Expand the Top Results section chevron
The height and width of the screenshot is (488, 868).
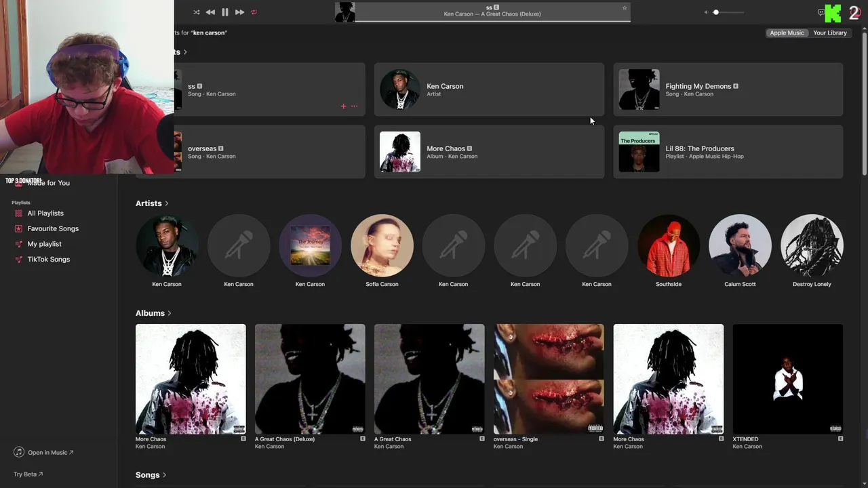[185, 52]
